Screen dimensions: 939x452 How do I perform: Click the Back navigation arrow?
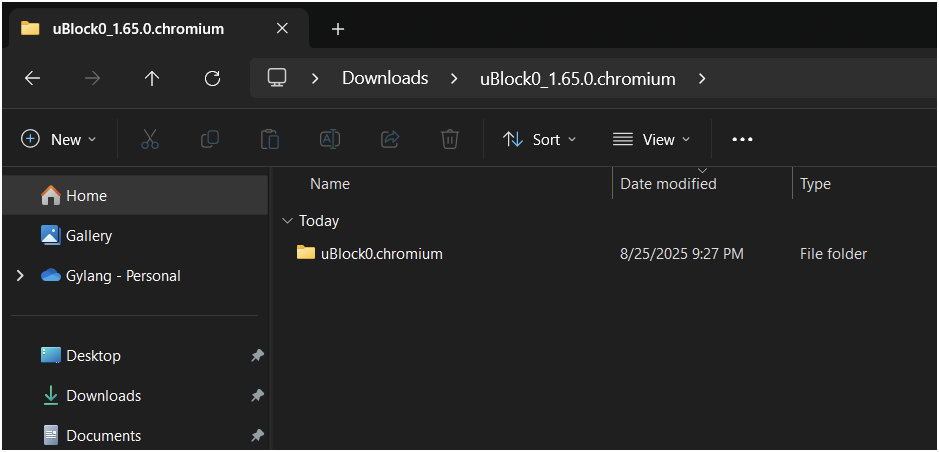pyautogui.click(x=32, y=78)
